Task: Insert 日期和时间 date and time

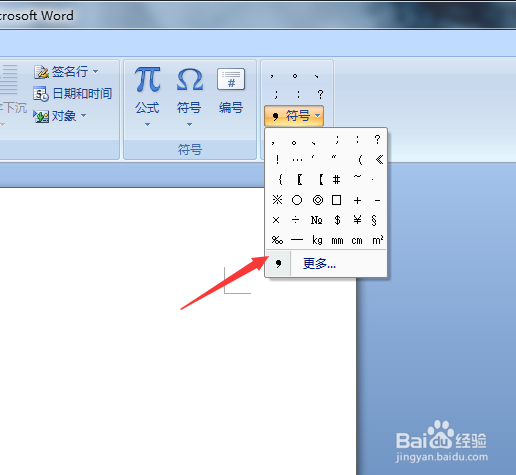Action: coord(73,94)
